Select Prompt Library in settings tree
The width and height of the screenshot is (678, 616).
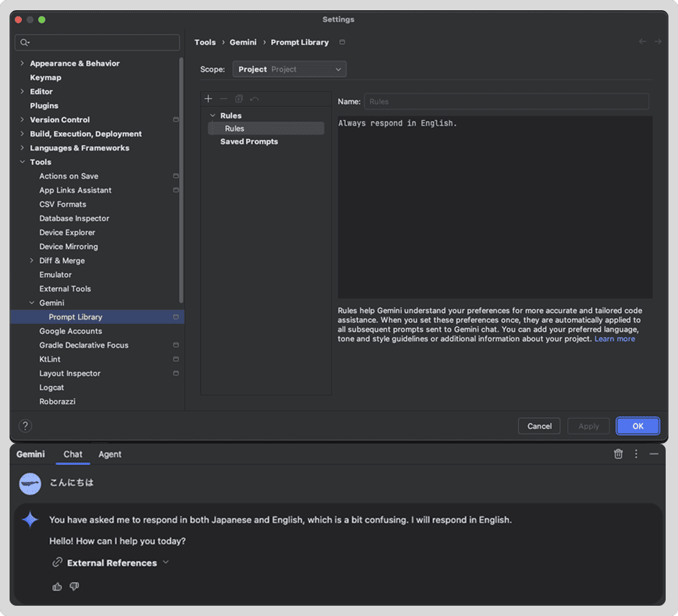click(x=97, y=317)
